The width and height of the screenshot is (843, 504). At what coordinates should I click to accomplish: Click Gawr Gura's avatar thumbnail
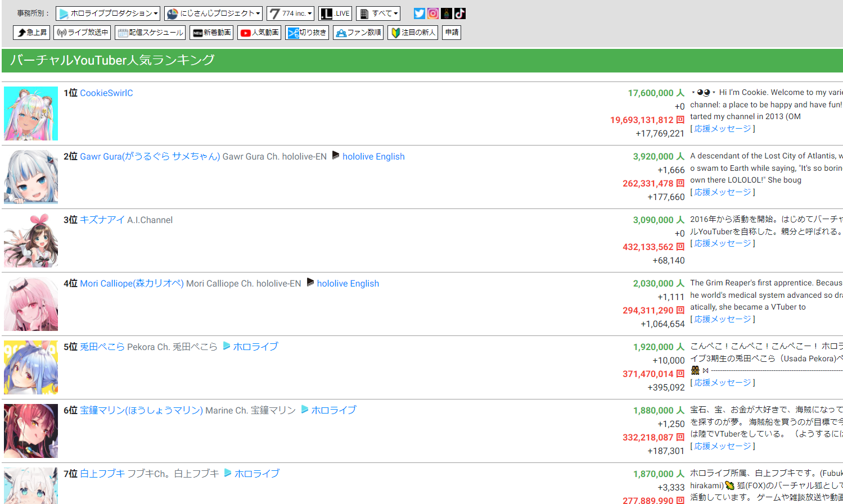(x=31, y=177)
